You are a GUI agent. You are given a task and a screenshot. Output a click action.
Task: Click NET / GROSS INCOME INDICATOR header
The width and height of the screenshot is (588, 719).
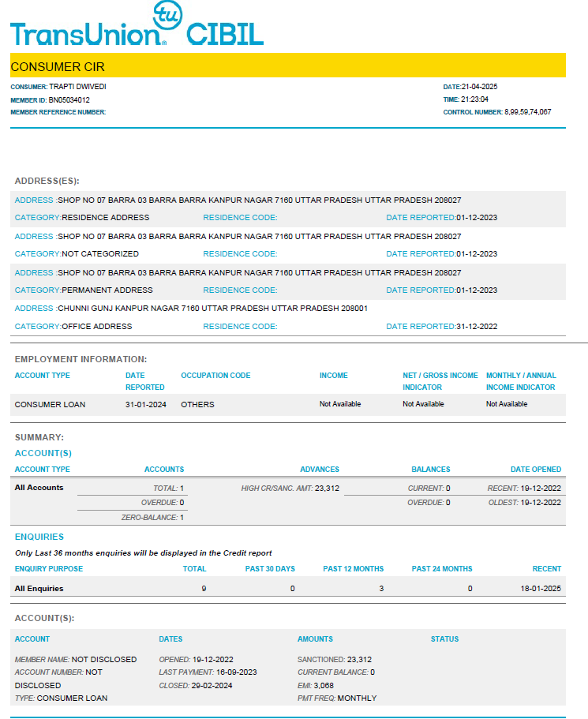(440, 381)
